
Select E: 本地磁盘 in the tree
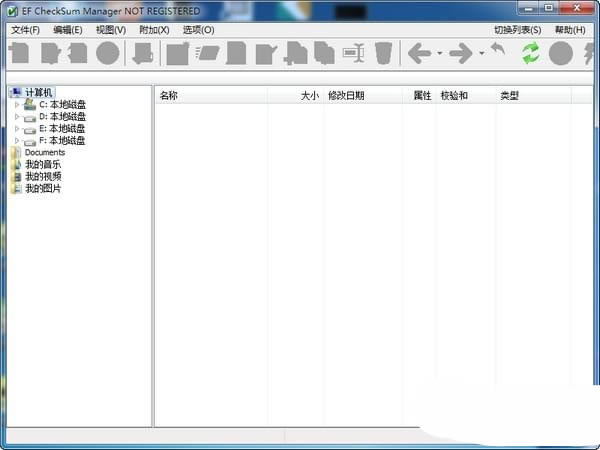click(62, 129)
